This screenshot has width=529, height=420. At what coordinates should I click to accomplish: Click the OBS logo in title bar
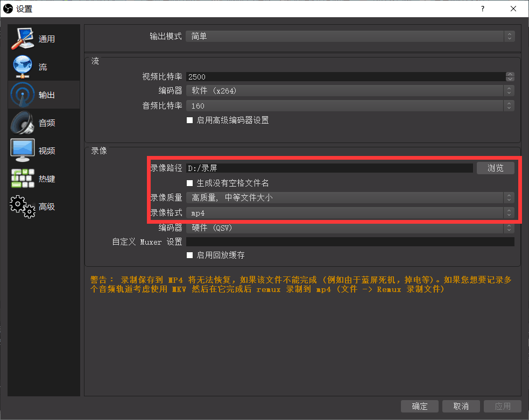[8, 9]
